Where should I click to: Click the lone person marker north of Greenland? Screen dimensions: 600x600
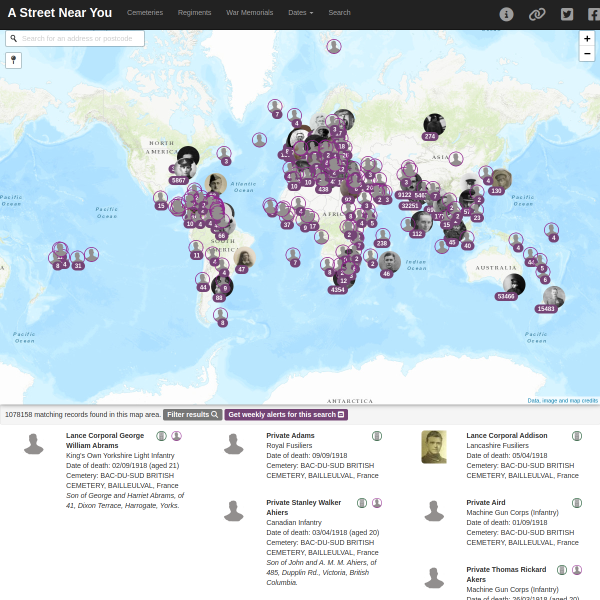click(334, 46)
